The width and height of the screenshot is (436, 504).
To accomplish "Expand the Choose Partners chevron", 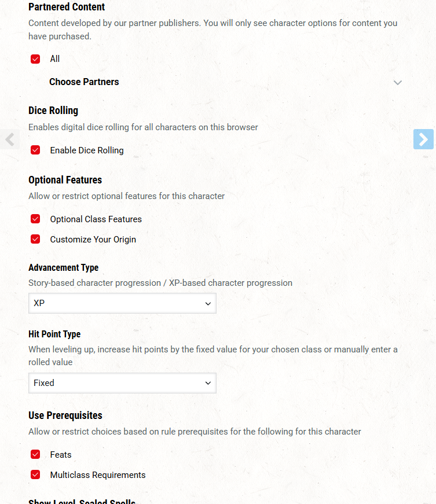I will tap(398, 83).
